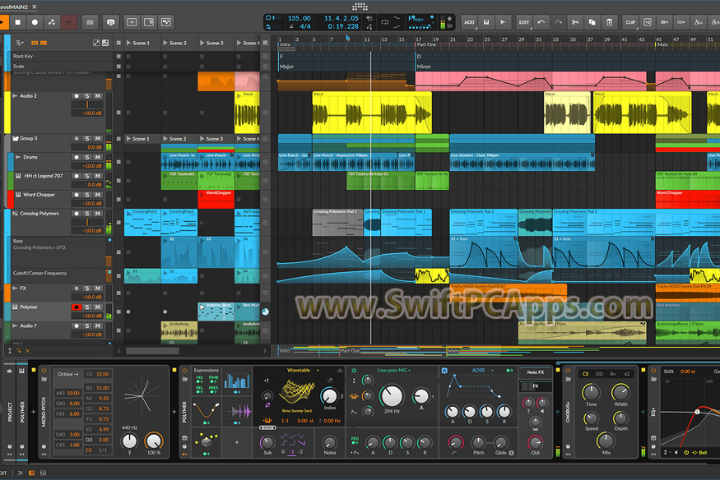Expand the Audio 7 track triangle
720x480 pixels.
15,326
